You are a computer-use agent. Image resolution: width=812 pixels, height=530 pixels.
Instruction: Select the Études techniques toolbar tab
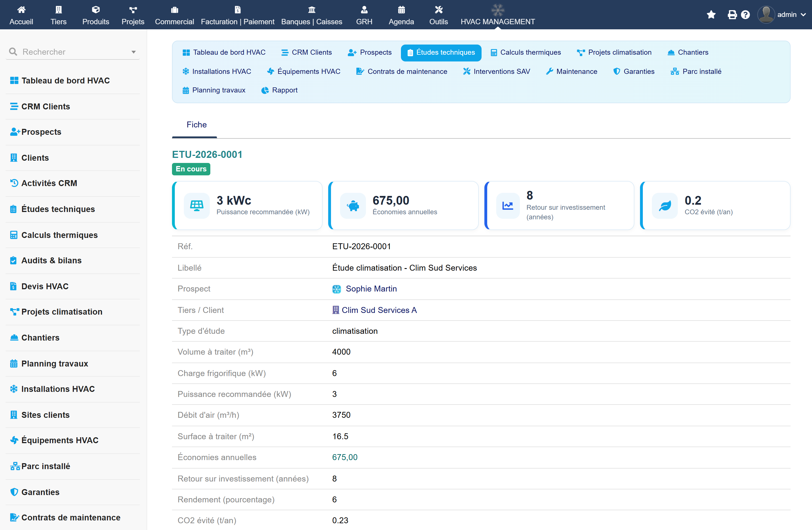(441, 52)
